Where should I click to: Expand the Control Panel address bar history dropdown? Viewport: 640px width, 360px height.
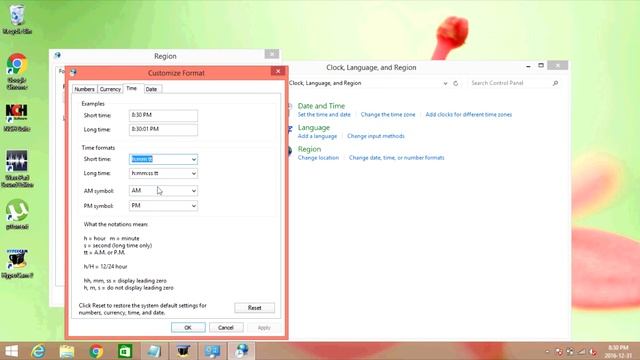click(445, 83)
